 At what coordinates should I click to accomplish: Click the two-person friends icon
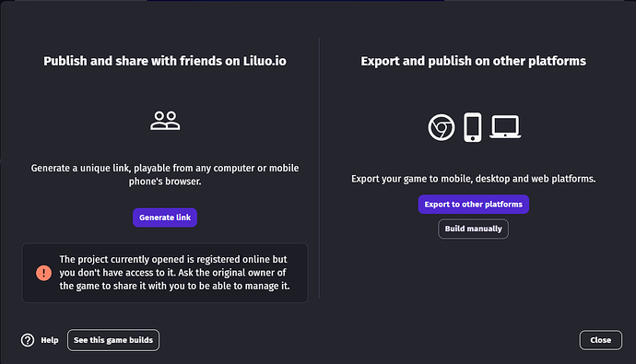[x=165, y=121]
